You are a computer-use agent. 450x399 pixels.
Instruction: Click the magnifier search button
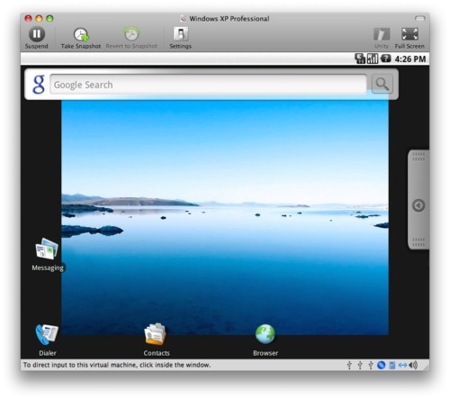[382, 84]
